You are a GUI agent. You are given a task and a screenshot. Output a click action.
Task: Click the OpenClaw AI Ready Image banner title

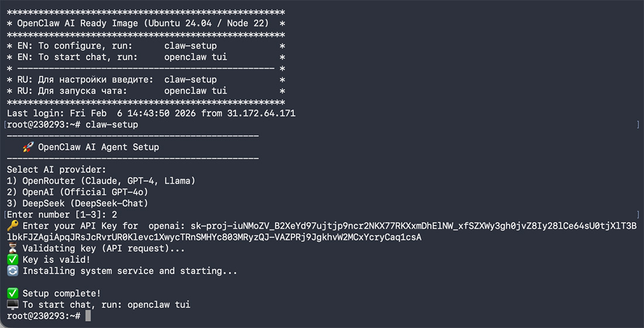(x=138, y=23)
